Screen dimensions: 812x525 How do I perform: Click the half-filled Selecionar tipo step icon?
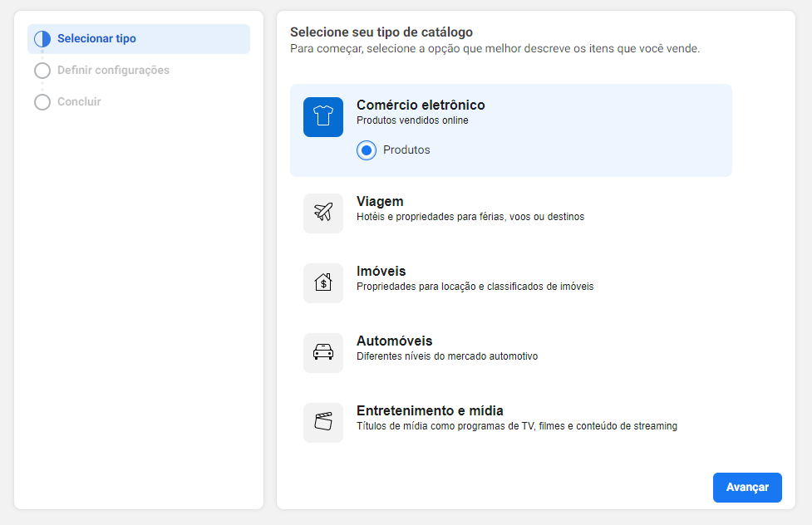pos(42,39)
